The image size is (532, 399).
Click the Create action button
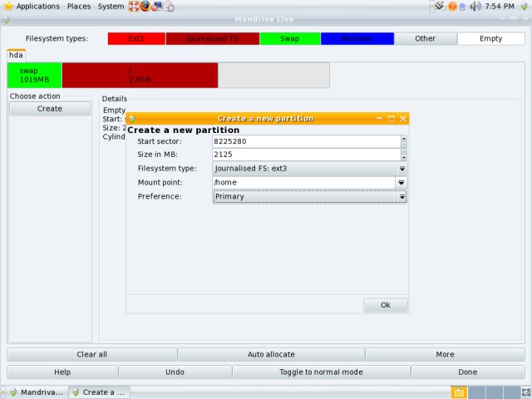point(50,109)
